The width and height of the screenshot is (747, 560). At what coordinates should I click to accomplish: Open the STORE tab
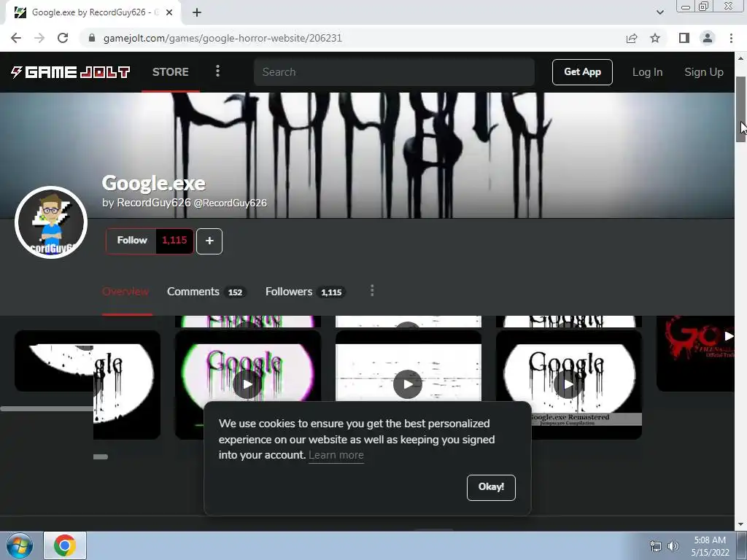(171, 72)
